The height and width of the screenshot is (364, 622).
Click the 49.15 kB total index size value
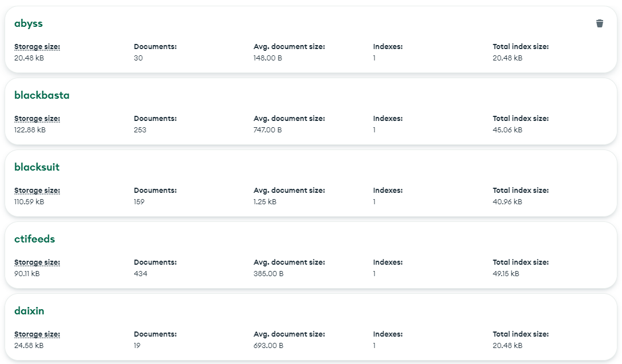[x=506, y=273]
